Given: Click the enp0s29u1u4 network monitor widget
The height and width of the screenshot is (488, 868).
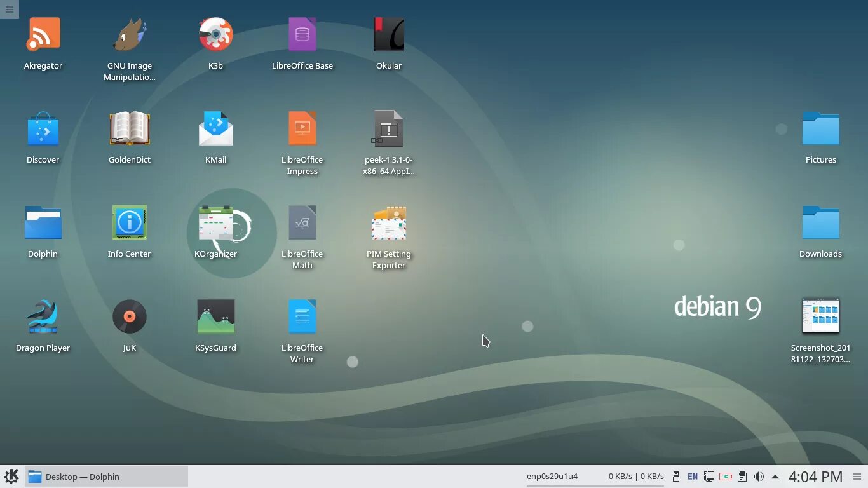Looking at the screenshot, I should [552, 476].
